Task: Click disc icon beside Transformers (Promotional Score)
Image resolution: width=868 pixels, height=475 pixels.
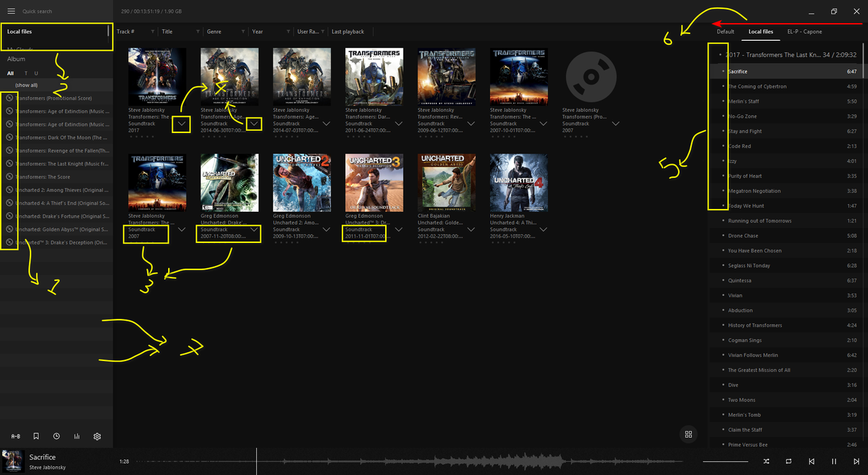Action: tap(9, 98)
